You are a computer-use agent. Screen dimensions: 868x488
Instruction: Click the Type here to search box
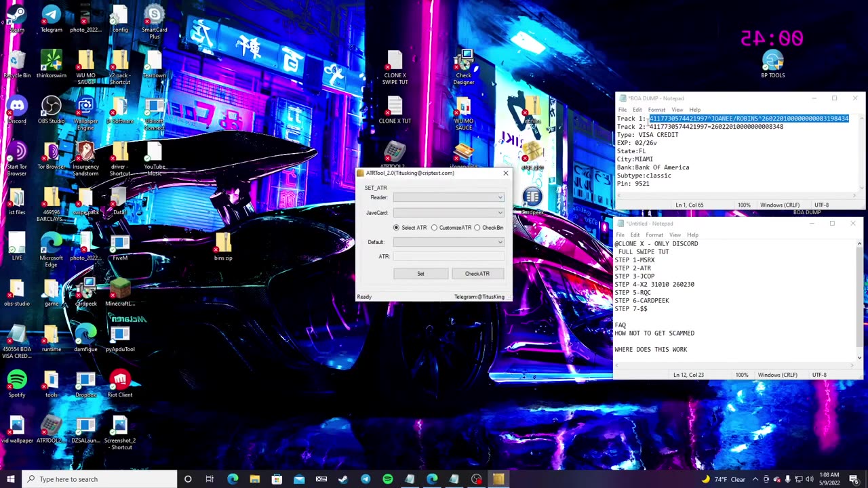coord(99,479)
